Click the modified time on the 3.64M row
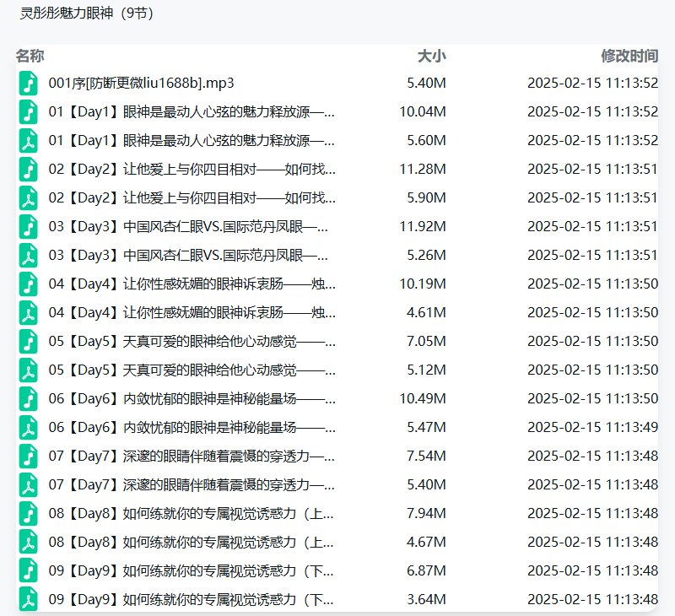Image resolution: width=675 pixels, height=616 pixels. click(x=593, y=600)
